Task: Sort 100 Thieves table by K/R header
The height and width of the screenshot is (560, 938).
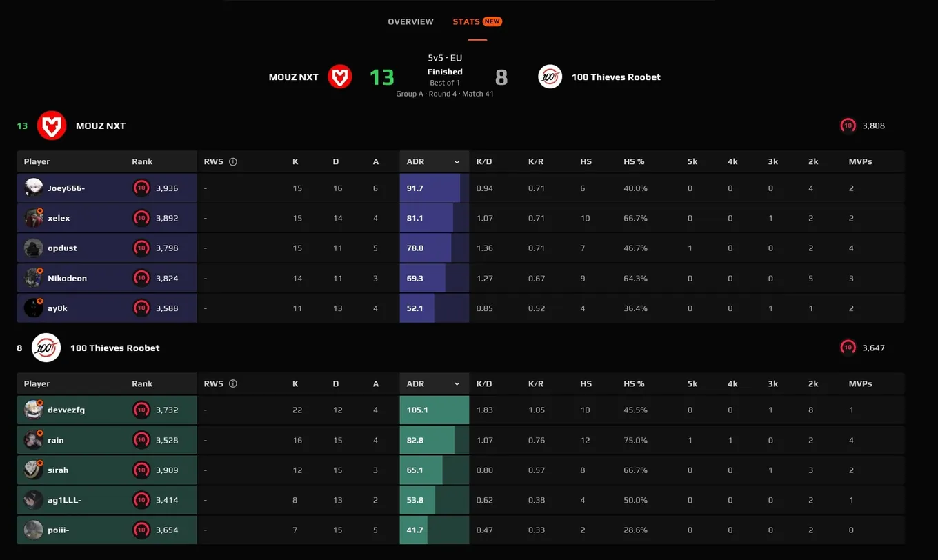Action: 536,383
